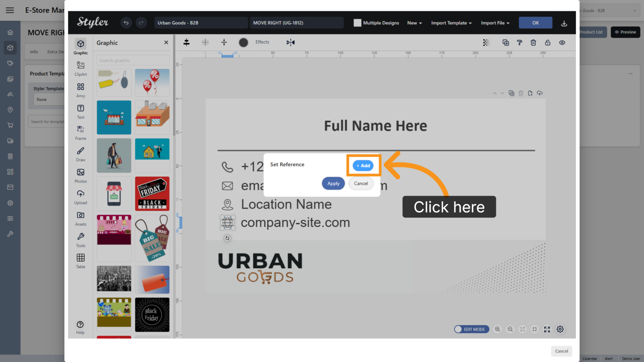Copy canvas page icon above design
The image size is (644, 362).
click(x=511, y=93)
